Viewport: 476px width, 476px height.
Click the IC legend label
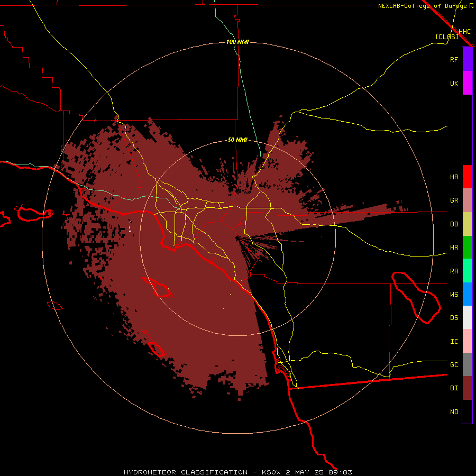454,342
